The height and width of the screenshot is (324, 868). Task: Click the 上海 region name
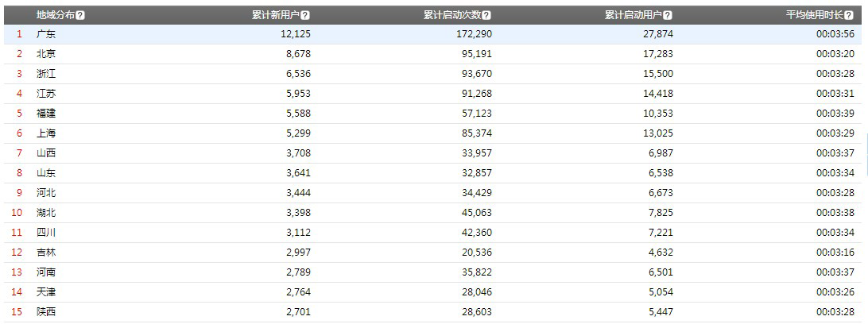(46, 133)
